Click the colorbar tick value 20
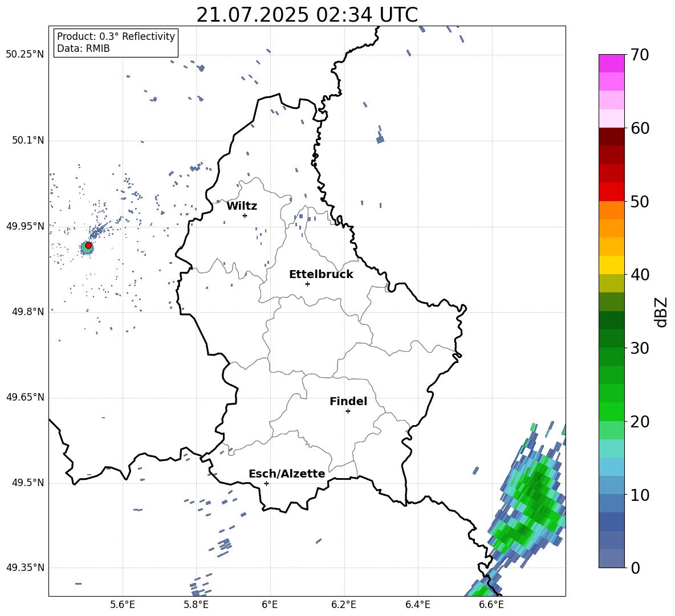Screen dimensions: 675x616 click(640, 422)
